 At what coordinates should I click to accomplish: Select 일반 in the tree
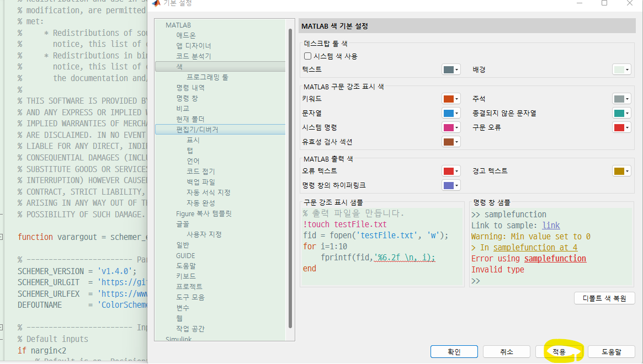[x=183, y=245]
